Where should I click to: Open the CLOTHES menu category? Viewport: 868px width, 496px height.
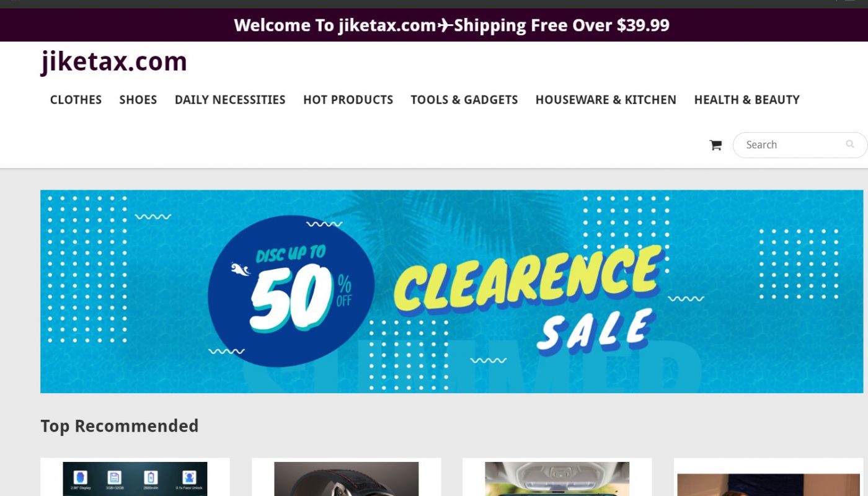point(76,100)
